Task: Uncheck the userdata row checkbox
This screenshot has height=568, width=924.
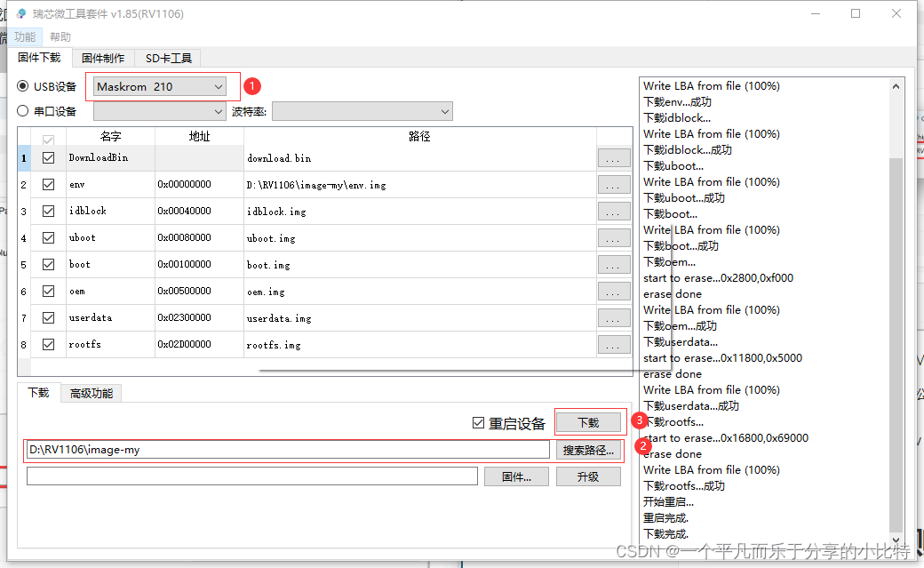Action: 48,317
